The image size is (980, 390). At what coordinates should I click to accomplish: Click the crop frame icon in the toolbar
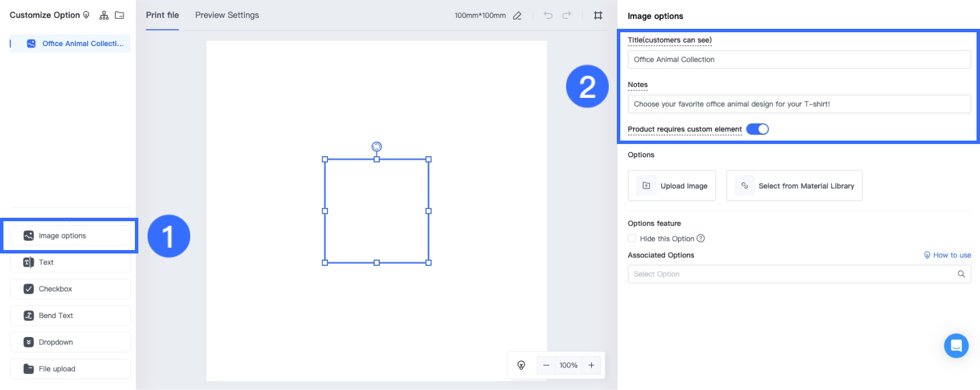pos(598,16)
